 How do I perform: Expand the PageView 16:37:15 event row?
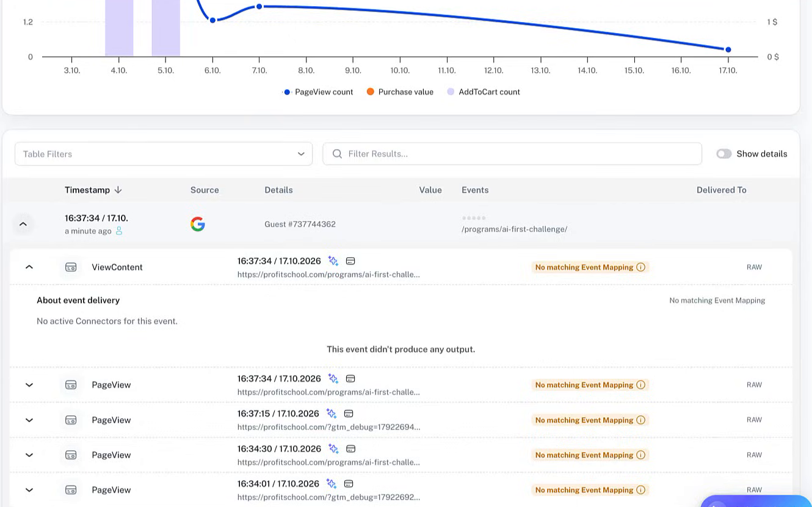tap(29, 420)
